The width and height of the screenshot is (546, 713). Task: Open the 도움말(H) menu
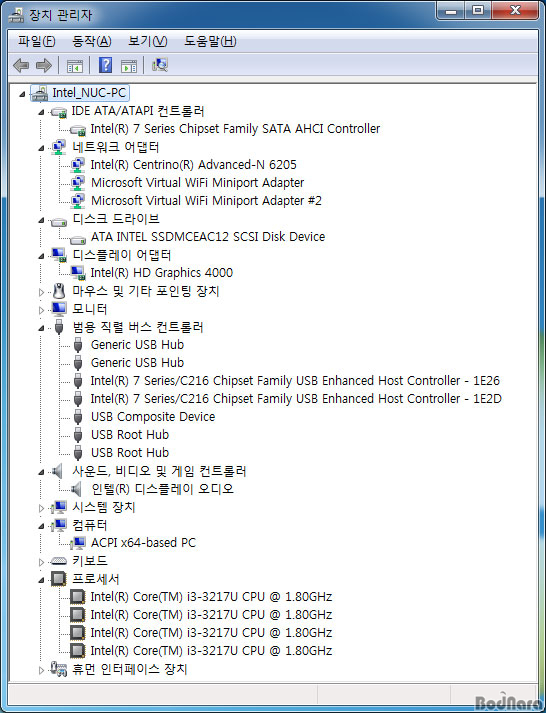tap(210, 41)
